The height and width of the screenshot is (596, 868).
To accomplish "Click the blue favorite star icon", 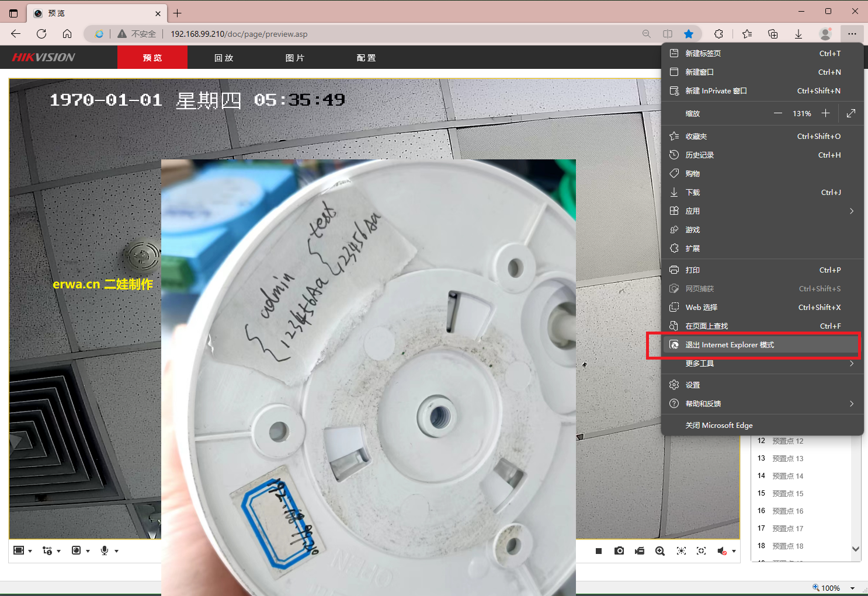I will (689, 34).
